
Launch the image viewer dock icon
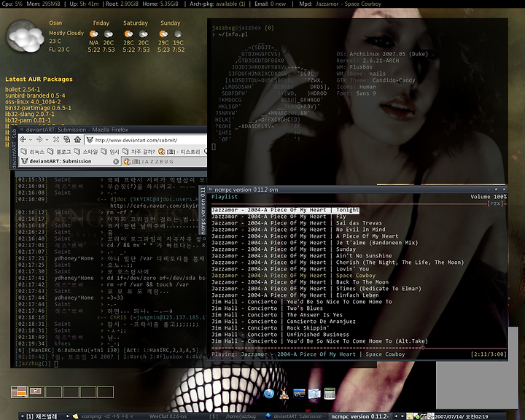click(x=314, y=394)
